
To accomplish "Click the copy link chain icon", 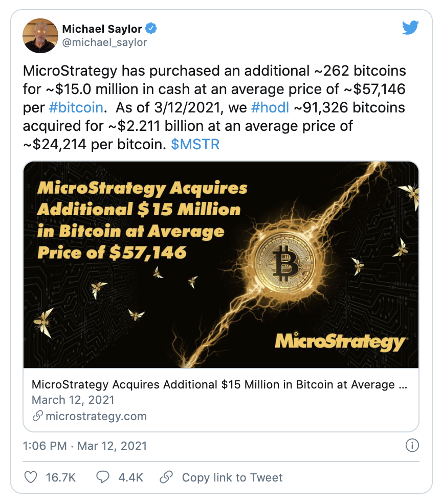I will 166,477.
